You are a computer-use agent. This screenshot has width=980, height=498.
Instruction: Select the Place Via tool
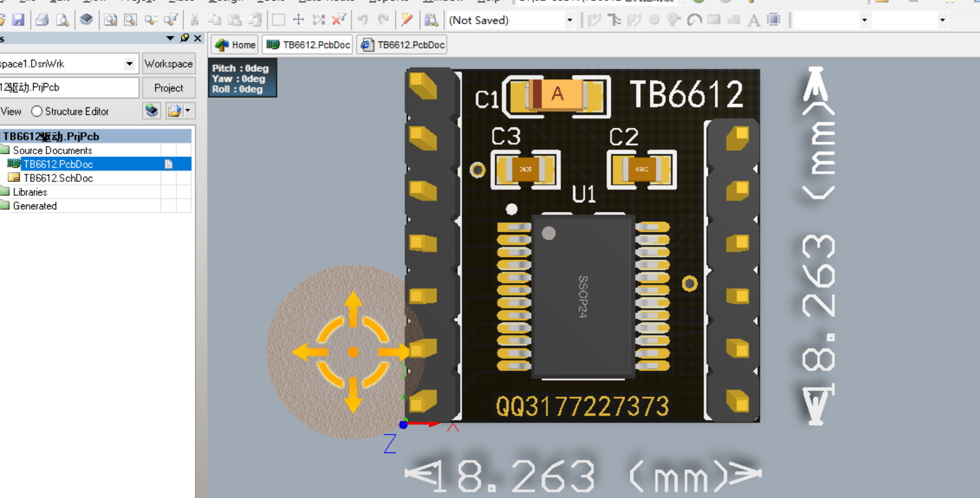(x=674, y=20)
